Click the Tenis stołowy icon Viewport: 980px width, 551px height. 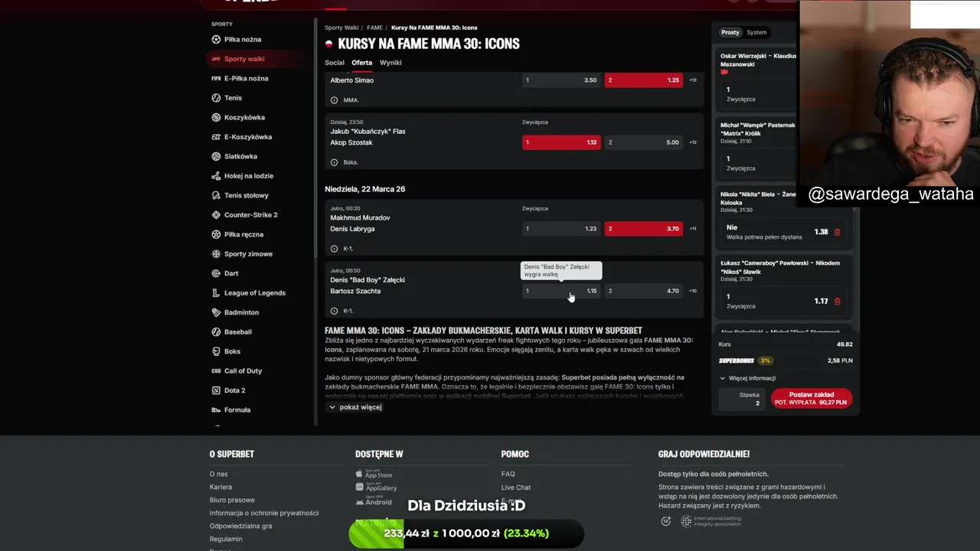216,195
